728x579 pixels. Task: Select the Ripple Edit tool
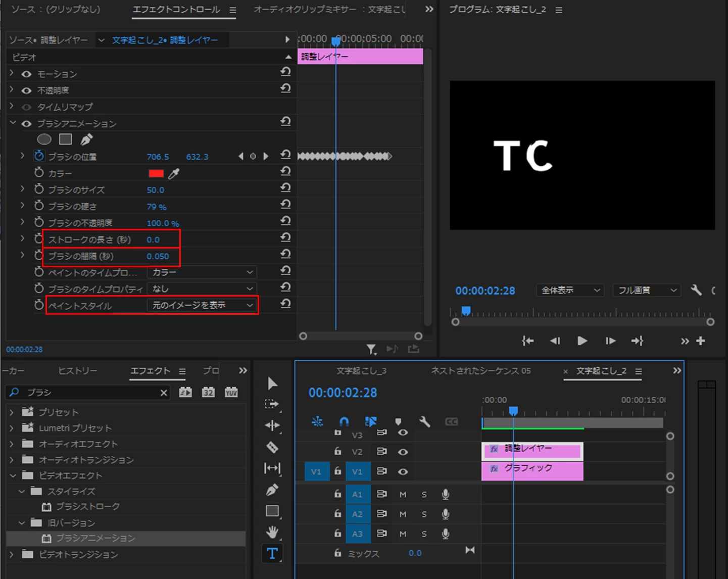click(x=272, y=425)
